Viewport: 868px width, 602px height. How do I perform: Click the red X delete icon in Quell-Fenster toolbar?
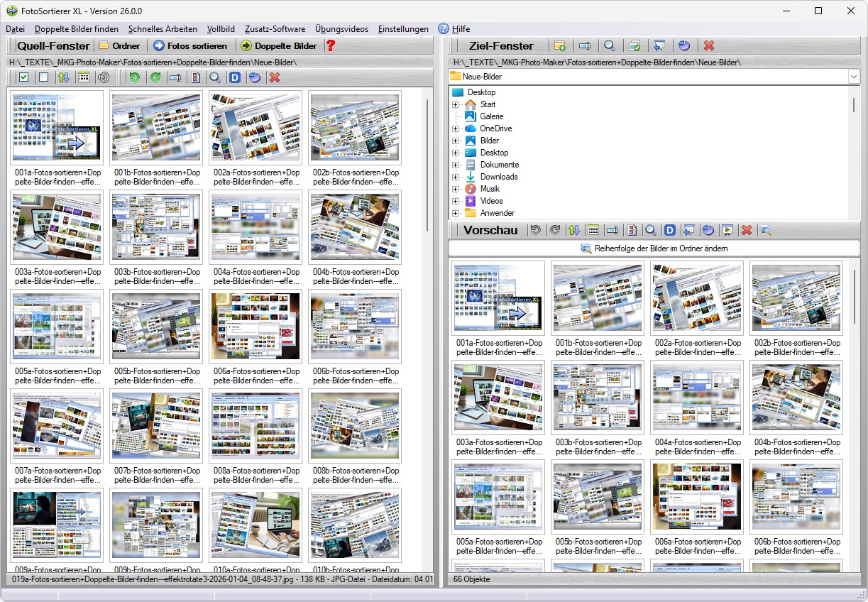[275, 77]
